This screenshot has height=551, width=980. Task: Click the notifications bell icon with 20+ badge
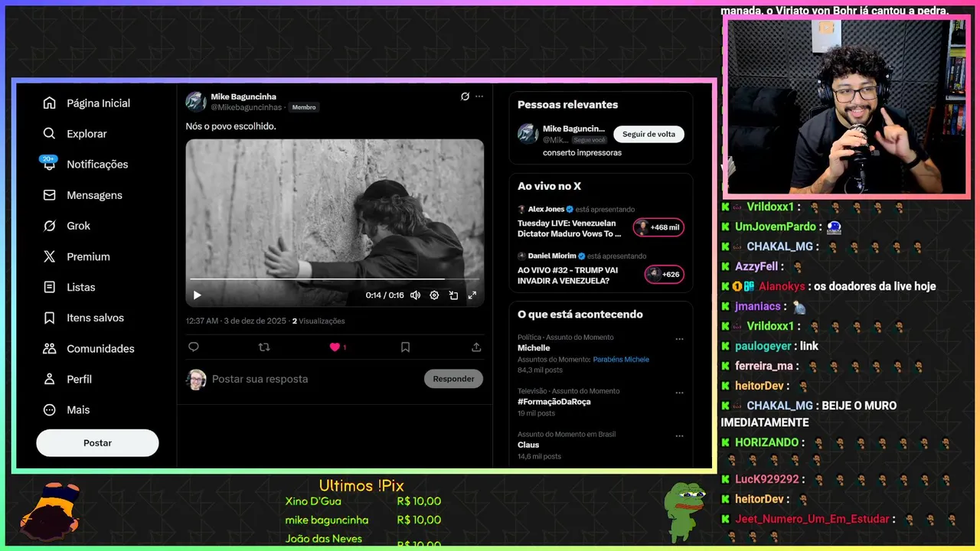pos(49,163)
